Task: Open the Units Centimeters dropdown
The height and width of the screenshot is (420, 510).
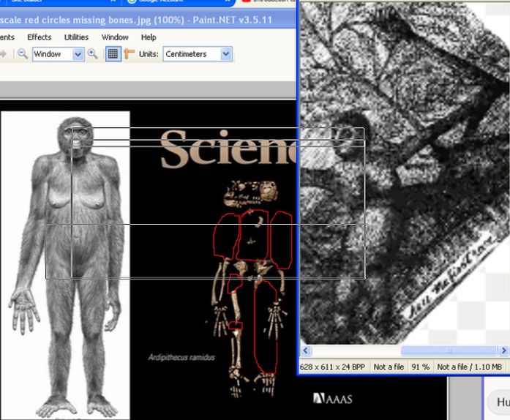Action: click(198, 54)
